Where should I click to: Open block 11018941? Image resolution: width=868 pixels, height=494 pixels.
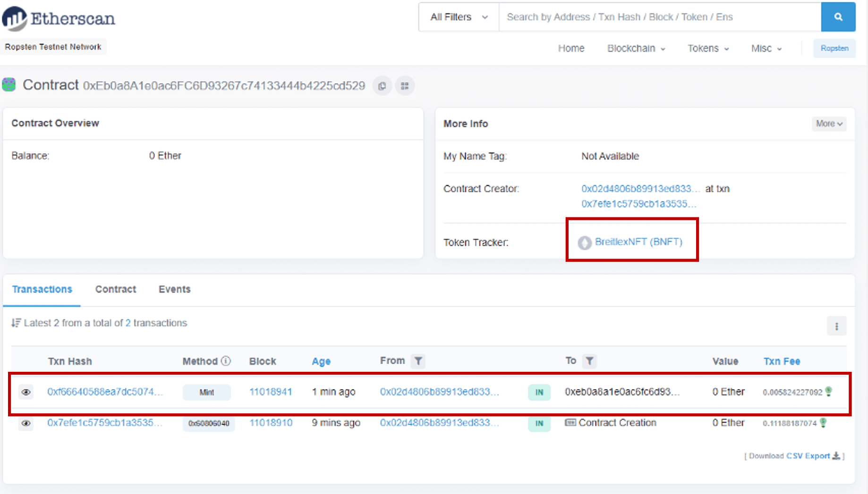pyautogui.click(x=271, y=392)
